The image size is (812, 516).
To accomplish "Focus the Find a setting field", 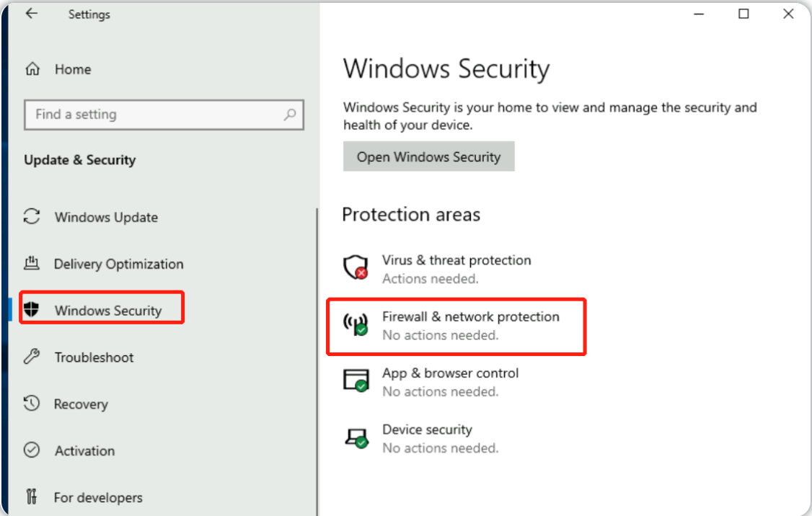I will [x=164, y=115].
